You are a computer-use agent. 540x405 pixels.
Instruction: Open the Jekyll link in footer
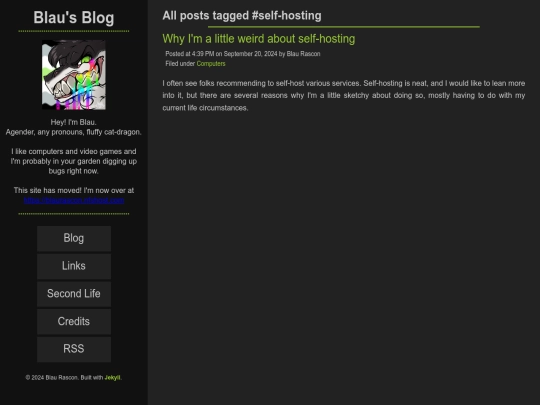coord(112,377)
